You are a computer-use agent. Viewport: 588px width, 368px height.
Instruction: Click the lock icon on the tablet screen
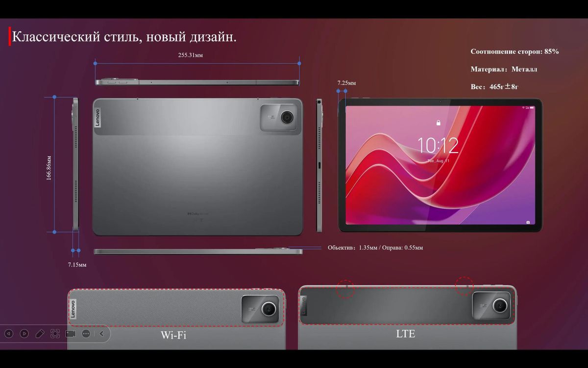coord(438,122)
